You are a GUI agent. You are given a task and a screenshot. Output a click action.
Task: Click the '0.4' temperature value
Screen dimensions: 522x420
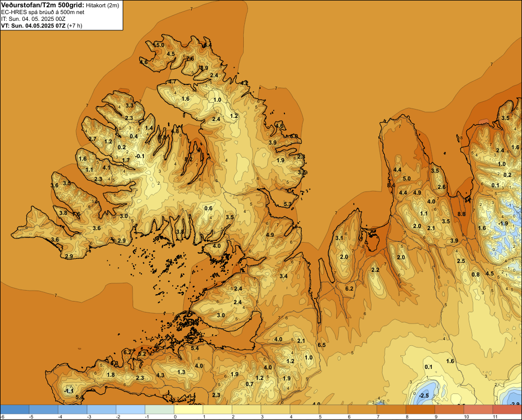pyautogui.click(x=134, y=136)
